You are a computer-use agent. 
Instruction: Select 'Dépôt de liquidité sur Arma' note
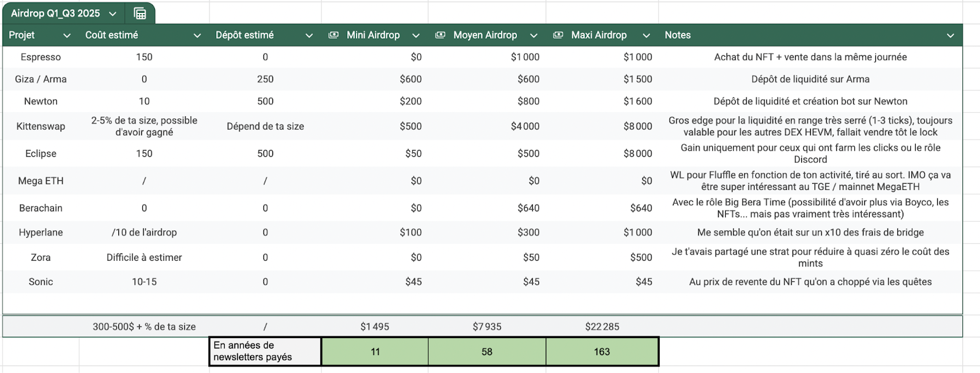(x=810, y=79)
